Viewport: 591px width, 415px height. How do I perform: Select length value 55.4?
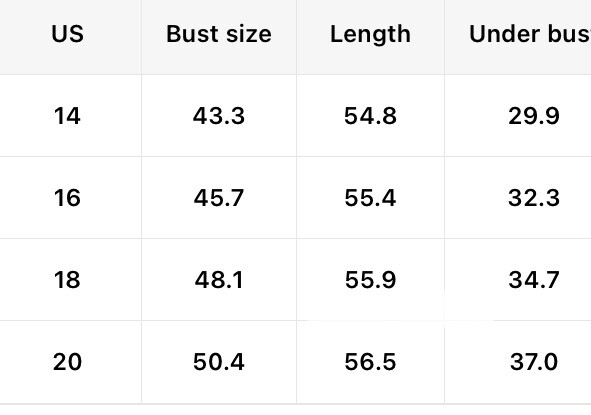pyautogui.click(x=370, y=198)
